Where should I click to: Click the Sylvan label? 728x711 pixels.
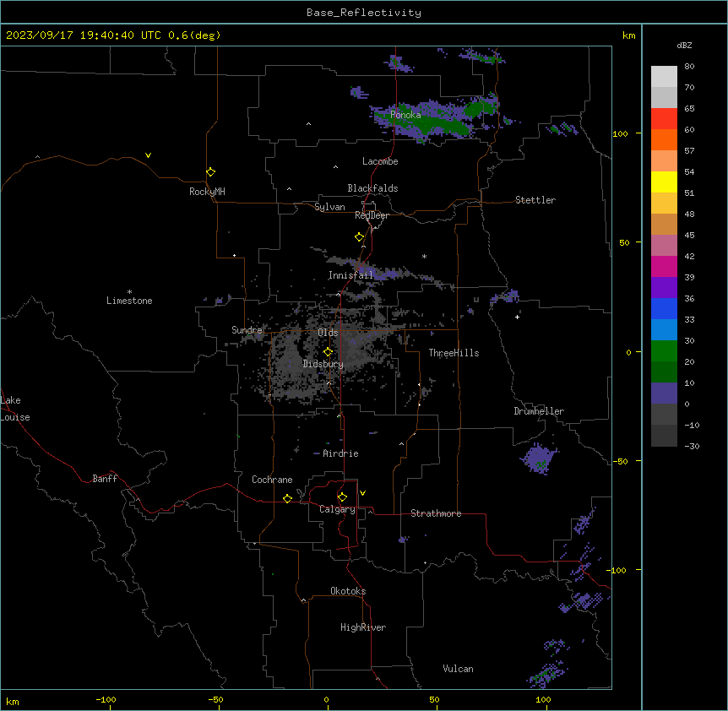coord(329,207)
